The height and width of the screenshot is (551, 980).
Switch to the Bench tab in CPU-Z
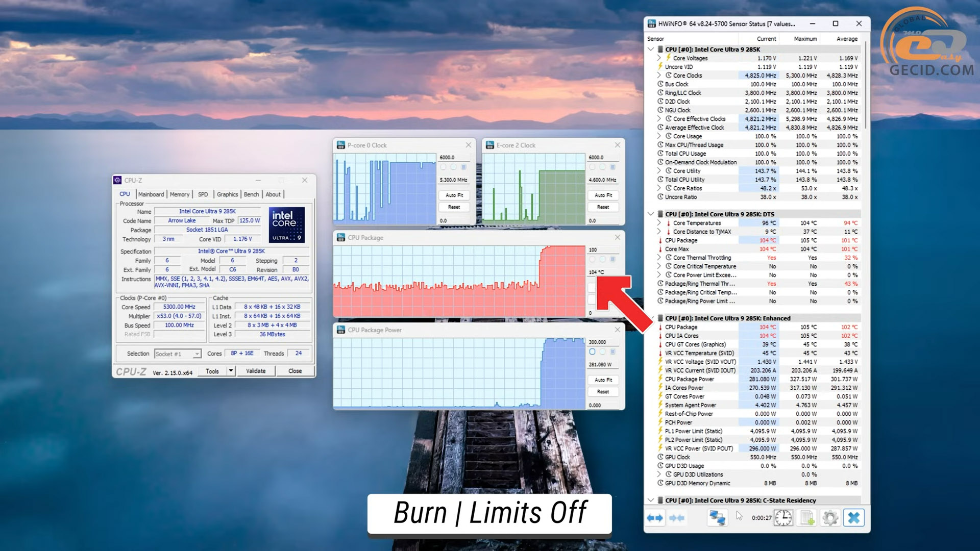pos(251,194)
